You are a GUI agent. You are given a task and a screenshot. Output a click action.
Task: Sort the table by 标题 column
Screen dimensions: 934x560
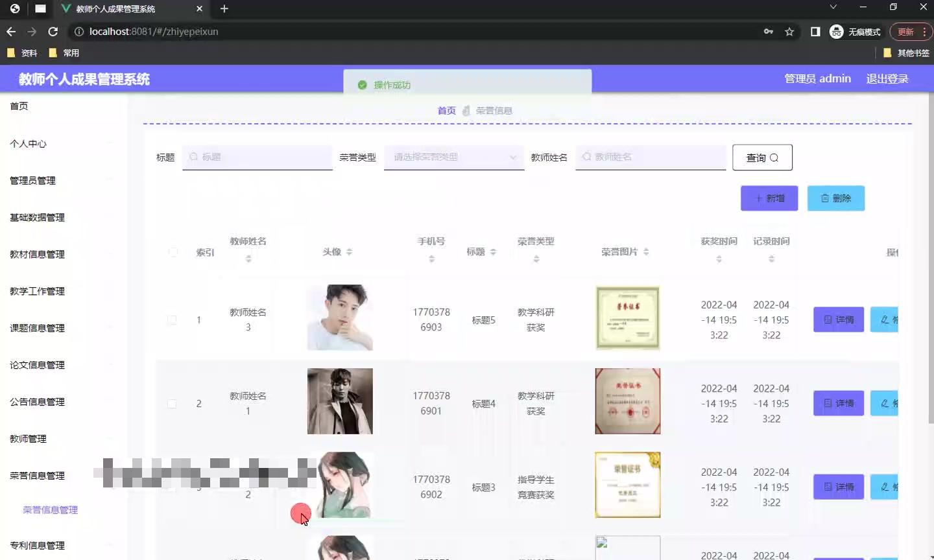tap(493, 252)
